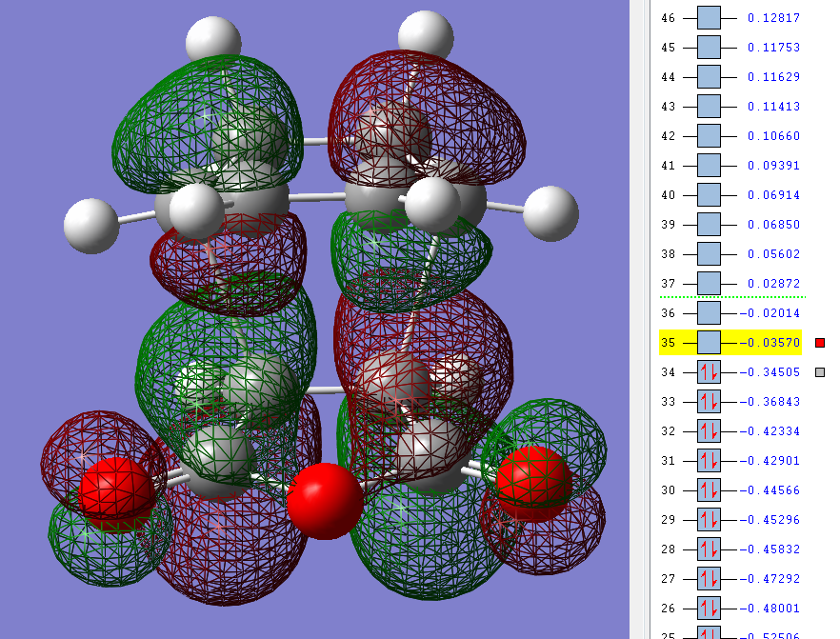Image resolution: width=840 pixels, height=639 pixels.
Task: Click energy value -0.47292
Action: [x=770, y=579]
